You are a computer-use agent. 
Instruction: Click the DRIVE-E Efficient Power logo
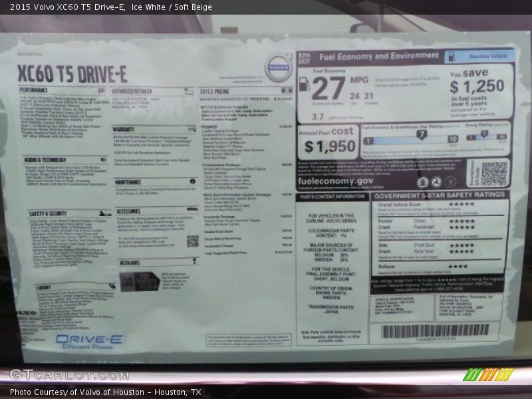pyautogui.click(x=89, y=342)
